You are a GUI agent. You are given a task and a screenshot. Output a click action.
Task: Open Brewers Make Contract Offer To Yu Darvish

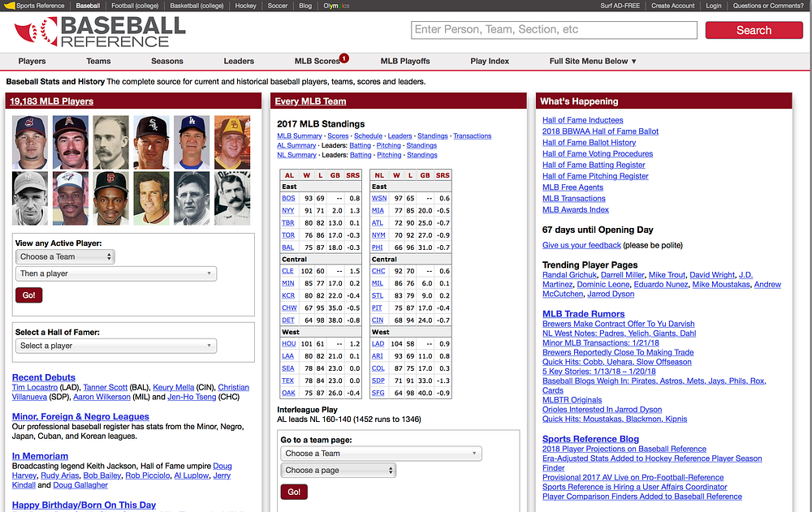618,324
